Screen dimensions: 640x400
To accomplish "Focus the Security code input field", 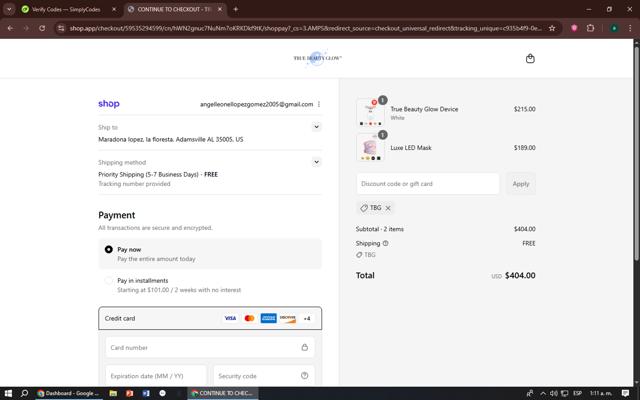I will (264, 376).
